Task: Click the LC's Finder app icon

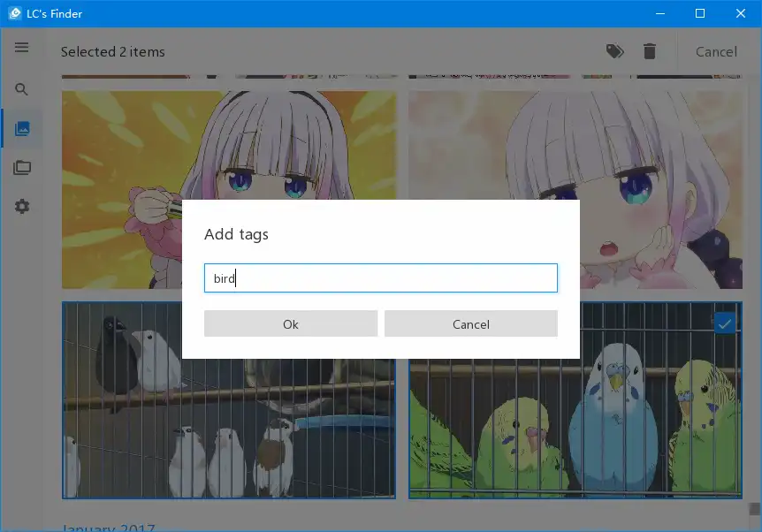Action: pos(15,13)
